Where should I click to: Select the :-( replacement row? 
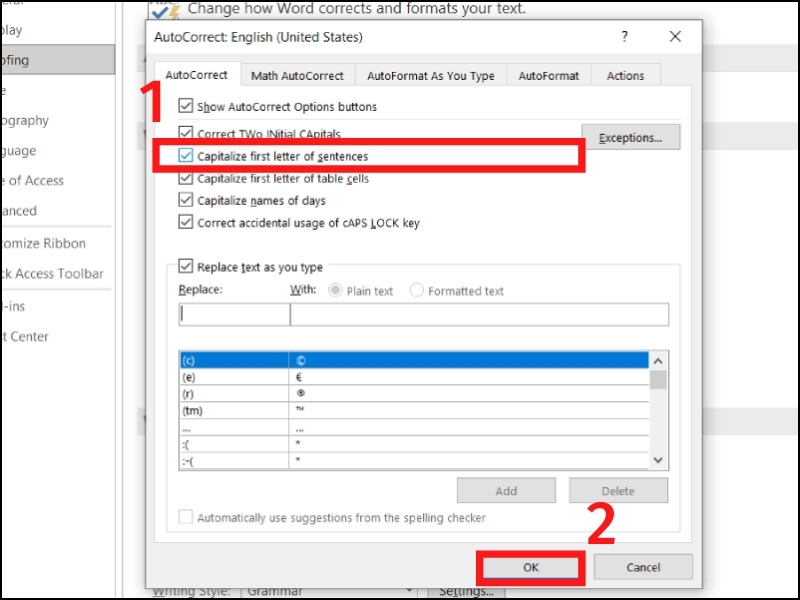click(414, 460)
